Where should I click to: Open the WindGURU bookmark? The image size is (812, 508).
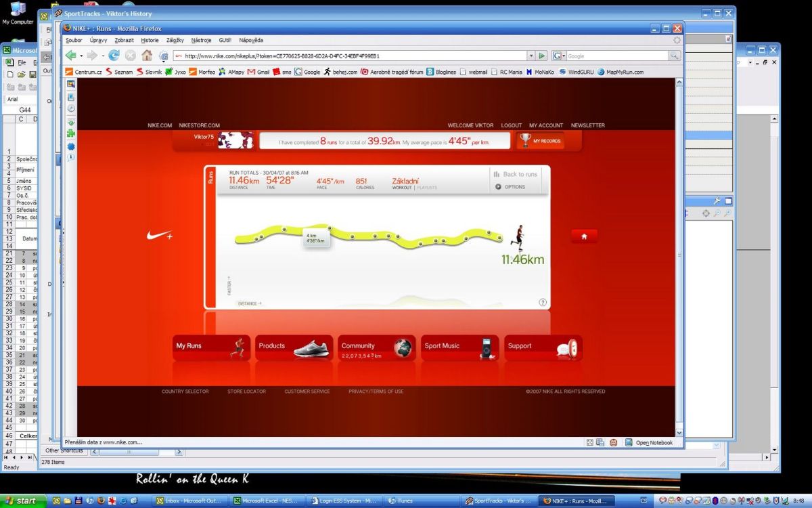(x=577, y=72)
